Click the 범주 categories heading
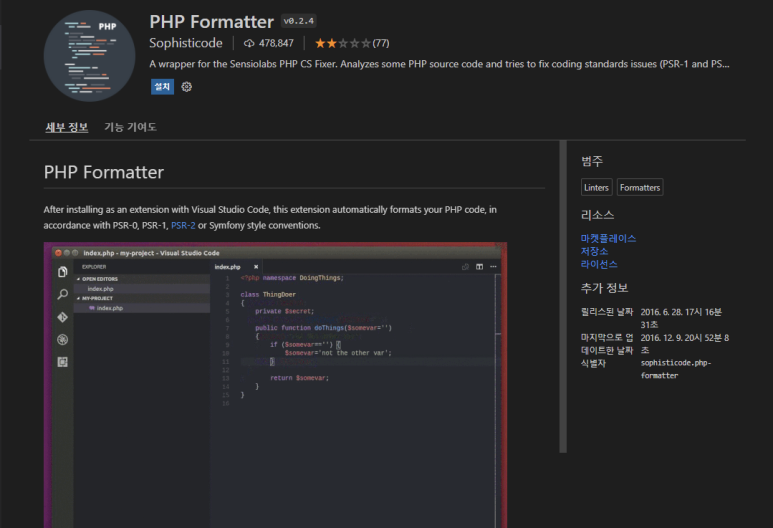773x528 pixels. [592, 161]
